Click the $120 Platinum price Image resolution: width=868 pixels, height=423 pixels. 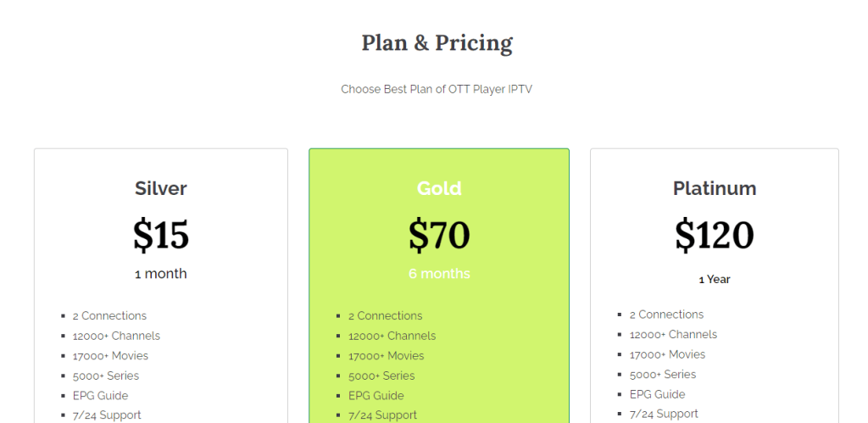click(x=715, y=235)
